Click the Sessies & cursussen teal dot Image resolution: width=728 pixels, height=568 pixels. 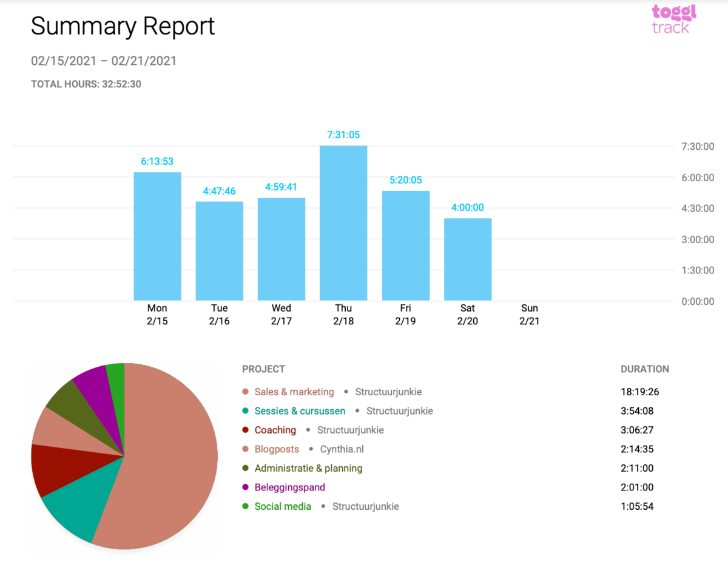pyautogui.click(x=246, y=411)
